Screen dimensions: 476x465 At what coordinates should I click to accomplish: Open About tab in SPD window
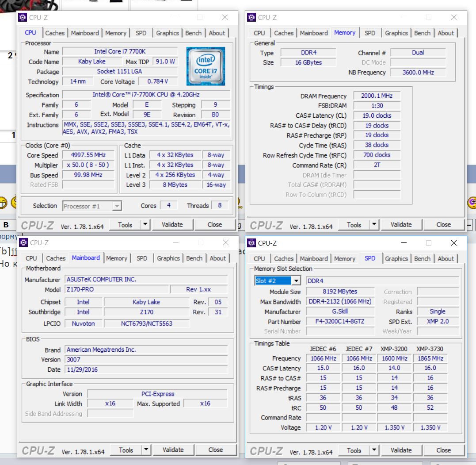pyautogui.click(x=446, y=259)
